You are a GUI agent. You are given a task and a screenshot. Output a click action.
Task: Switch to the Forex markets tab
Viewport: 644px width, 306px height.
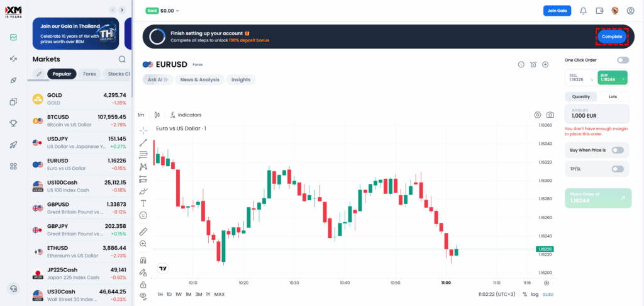(x=90, y=74)
